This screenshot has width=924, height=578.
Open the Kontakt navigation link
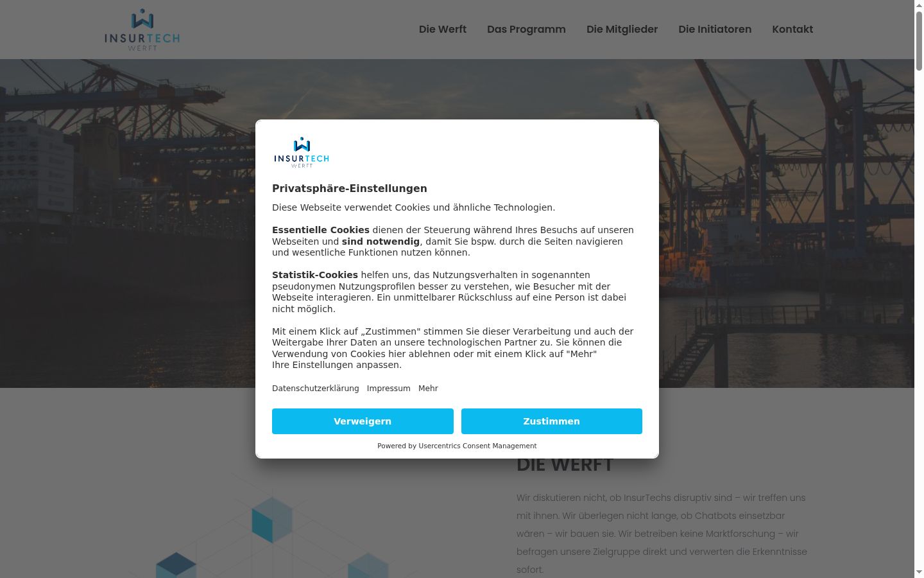point(792,30)
